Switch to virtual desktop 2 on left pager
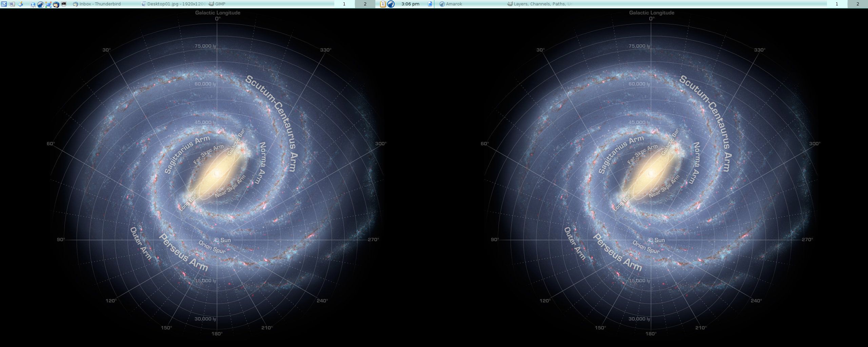 pyautogui.click(x=365, y=4)
